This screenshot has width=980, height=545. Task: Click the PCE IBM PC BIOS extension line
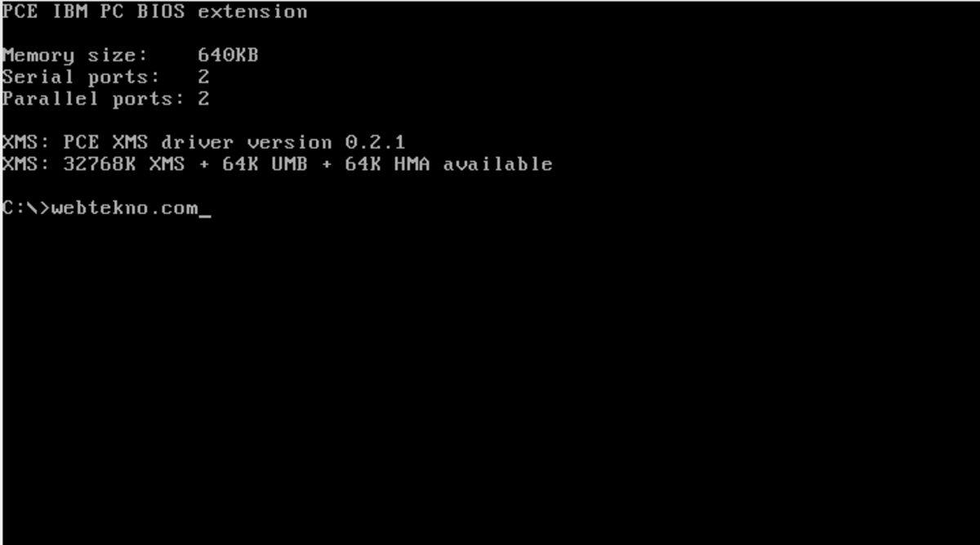pos(155,12)
